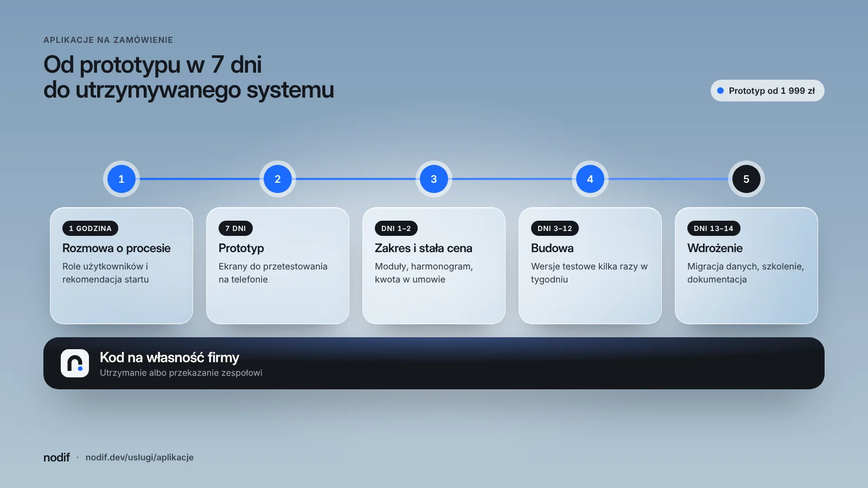Click the dark step 5 circle marker
Viewport: 868px width, 488px height.
(746, 179)
